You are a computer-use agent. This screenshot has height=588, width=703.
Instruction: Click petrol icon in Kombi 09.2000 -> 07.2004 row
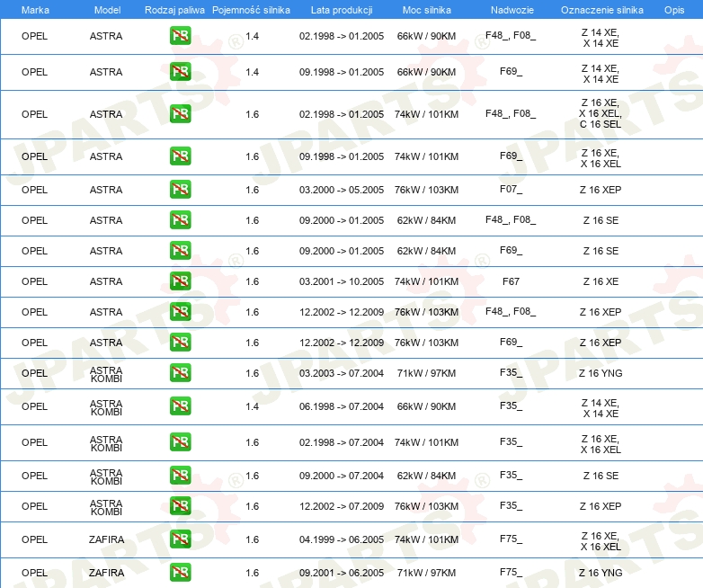pyautogui.click(x=180, y=475)
